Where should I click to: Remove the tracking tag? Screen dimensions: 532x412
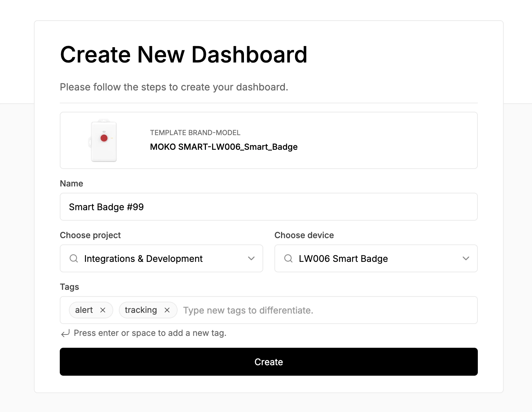coord(167,310)
